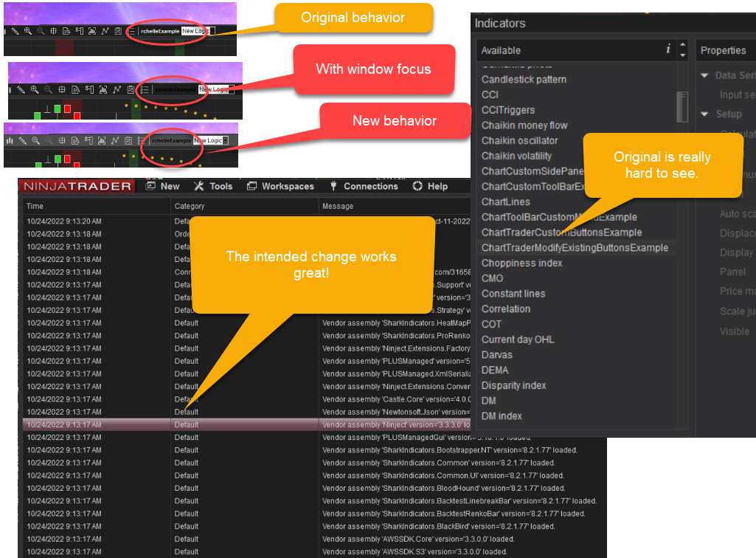
Task: Click the rchelleExample button on the chart toolbar
Action: click(x=171, y=139)
